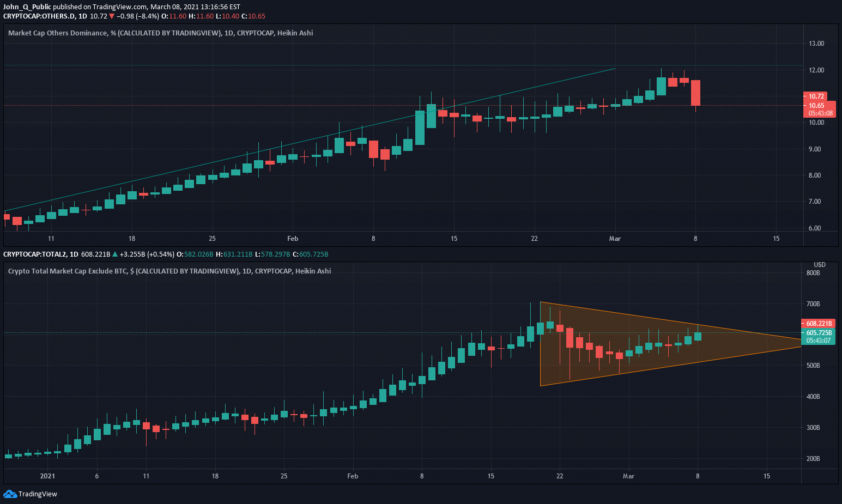Click the teal ascending trendline on upper chart
This screenshot has height=504, width=842.
pos(310,141)
